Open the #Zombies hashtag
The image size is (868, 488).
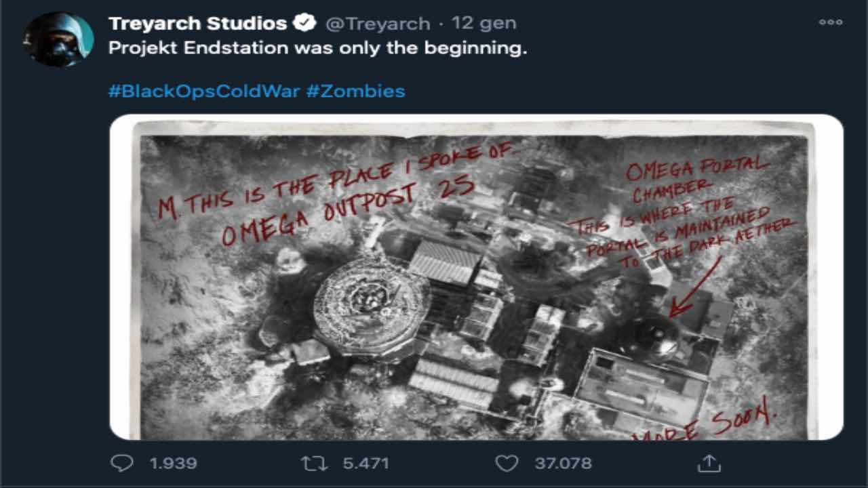[355, 91]
